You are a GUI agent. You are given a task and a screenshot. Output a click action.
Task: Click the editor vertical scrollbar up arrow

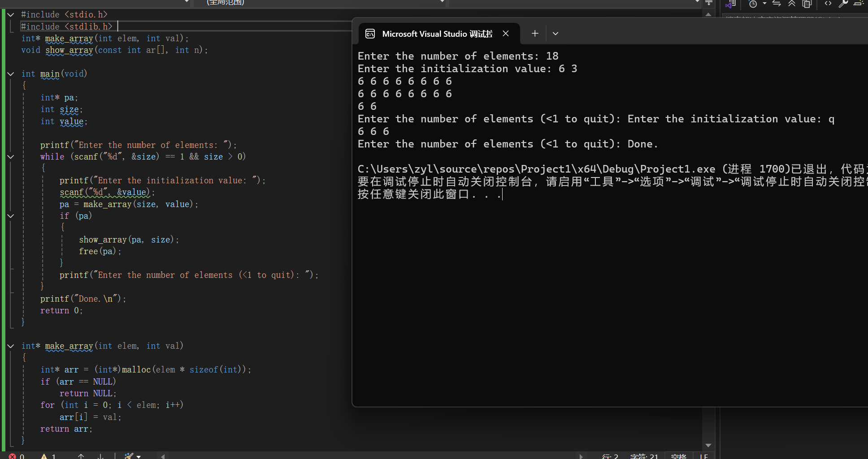708,14
